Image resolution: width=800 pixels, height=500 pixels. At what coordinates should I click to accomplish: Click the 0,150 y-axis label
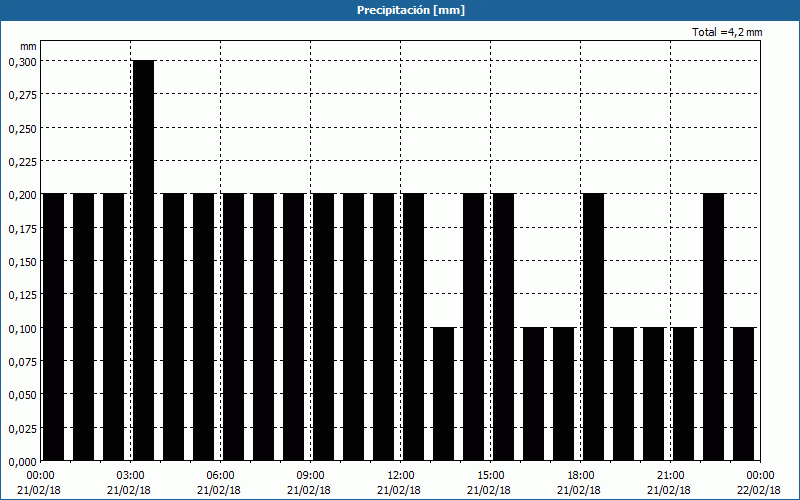pyautogui.click(x=22, y=262)
